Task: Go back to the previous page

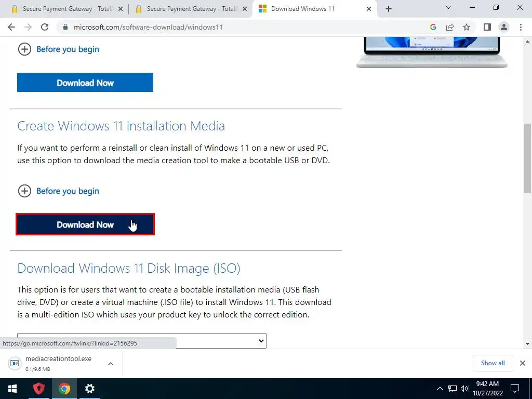Action: coord(11,27)
